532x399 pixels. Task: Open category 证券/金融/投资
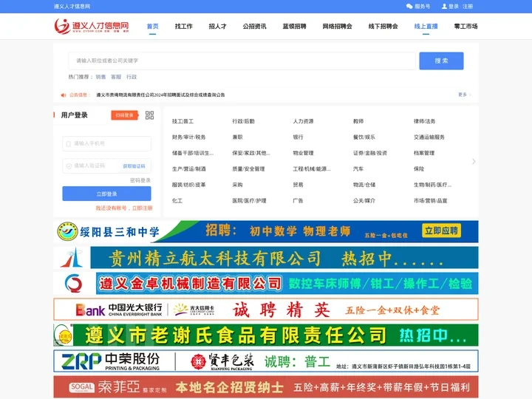(x=370, y=153)
